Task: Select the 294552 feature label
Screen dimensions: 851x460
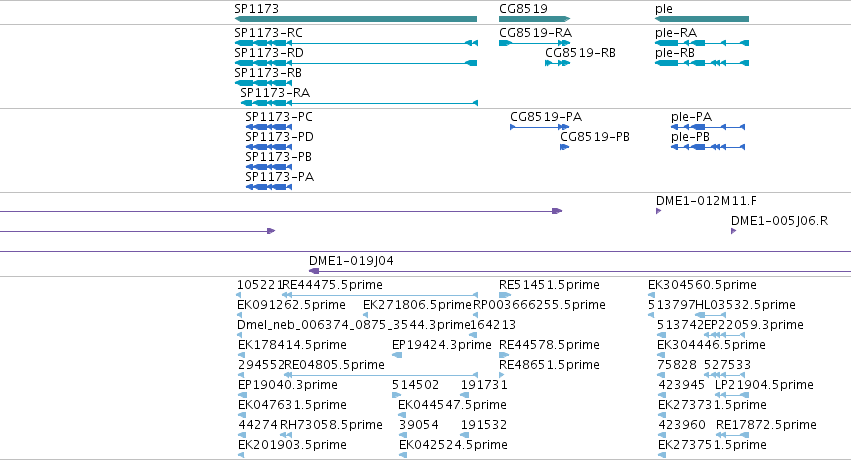Action: 261,365
